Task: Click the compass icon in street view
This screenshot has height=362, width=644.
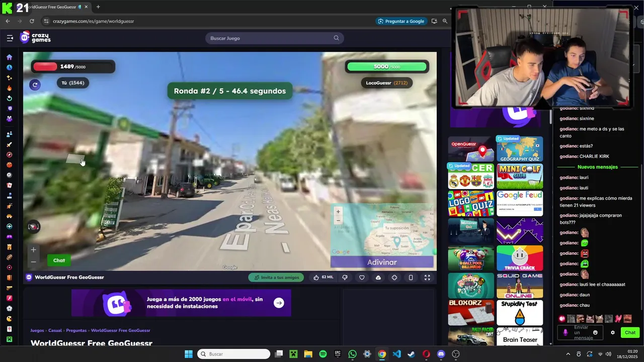Action: click(x=34, y=227)
